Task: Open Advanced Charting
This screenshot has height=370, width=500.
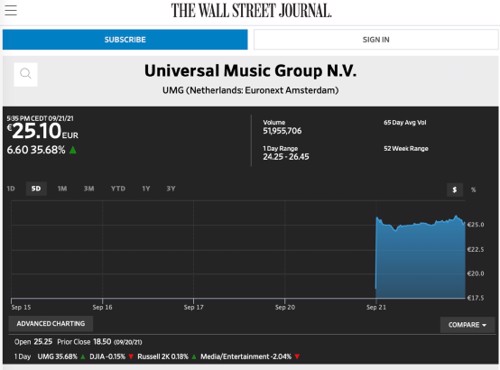Action: [x=51, y=324]
